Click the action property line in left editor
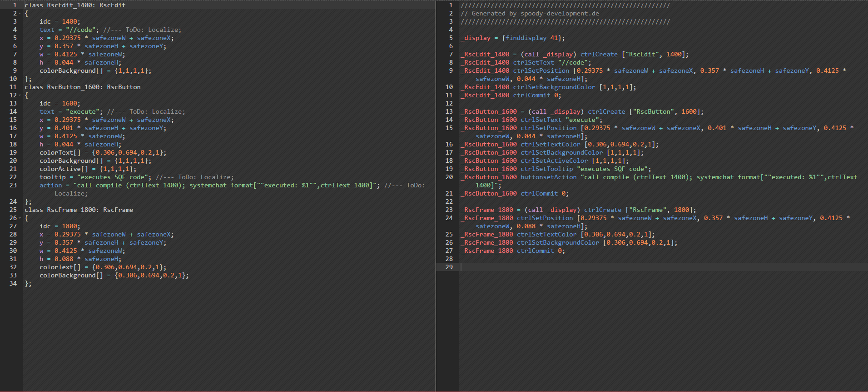The image size is (868, 392). pos(50,185)
